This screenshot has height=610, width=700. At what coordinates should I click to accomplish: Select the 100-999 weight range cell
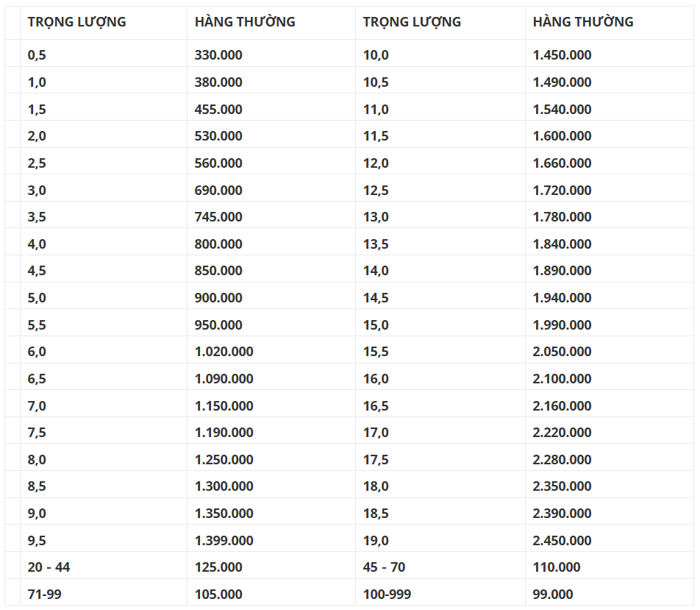point(387,595)
